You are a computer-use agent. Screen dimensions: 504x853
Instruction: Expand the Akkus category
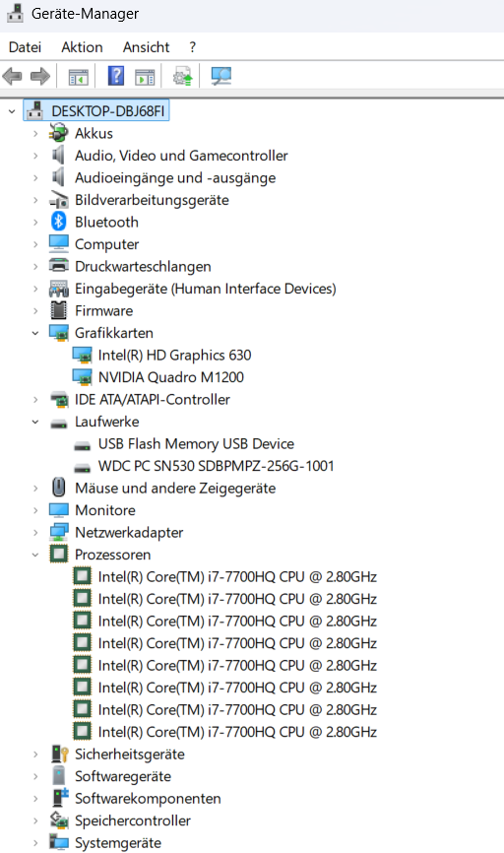pos(35,133)
